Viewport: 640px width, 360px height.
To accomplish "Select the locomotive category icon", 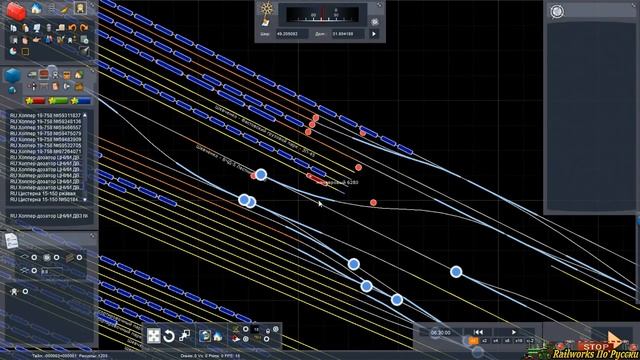I will pos(32,74).
